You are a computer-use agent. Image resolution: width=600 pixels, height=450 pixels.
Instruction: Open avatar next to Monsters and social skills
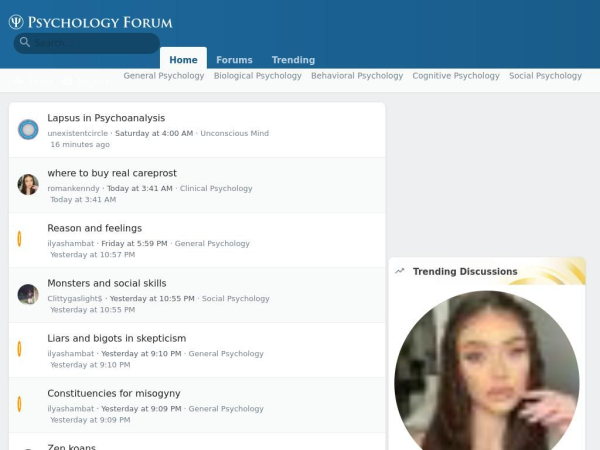[x=28, y=295]
